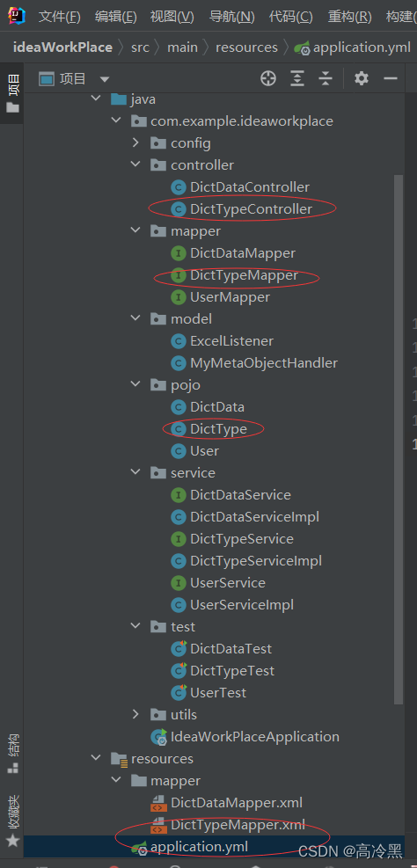The image size is (417, 868).
Task: Click the class icon beside User in pojo
Action: (x=179, y=450)
